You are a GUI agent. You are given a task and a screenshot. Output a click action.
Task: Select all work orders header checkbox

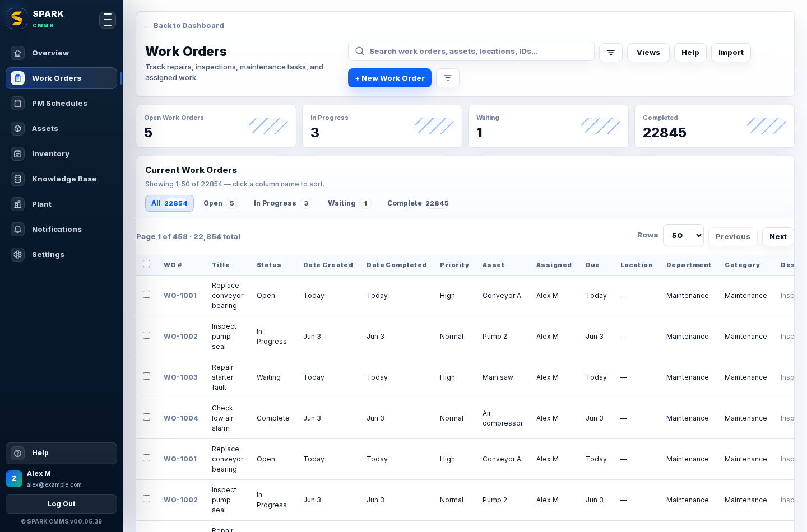[x=147, y=264]
